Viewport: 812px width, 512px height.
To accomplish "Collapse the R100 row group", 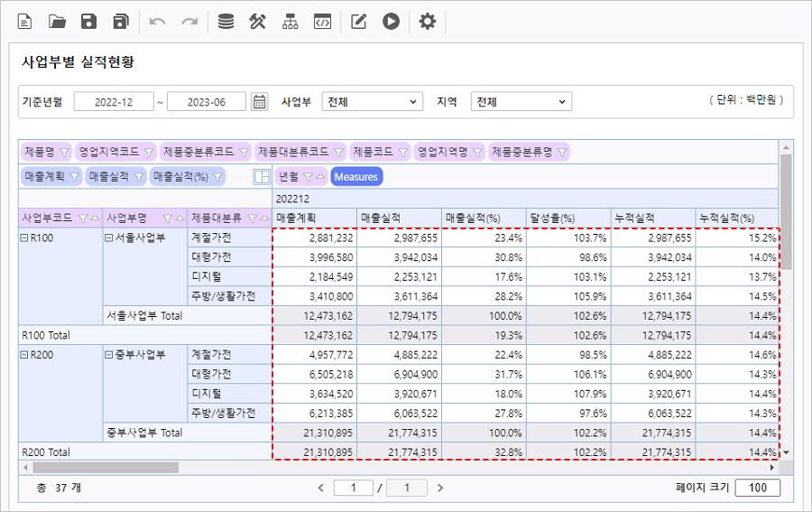I will click(24, 237).
